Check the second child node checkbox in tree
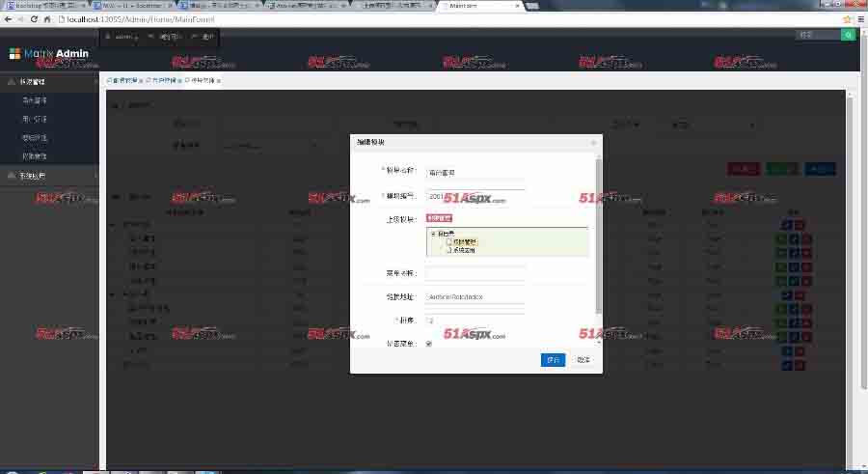This screenshot has width=868, height=474. pos(448,250)
